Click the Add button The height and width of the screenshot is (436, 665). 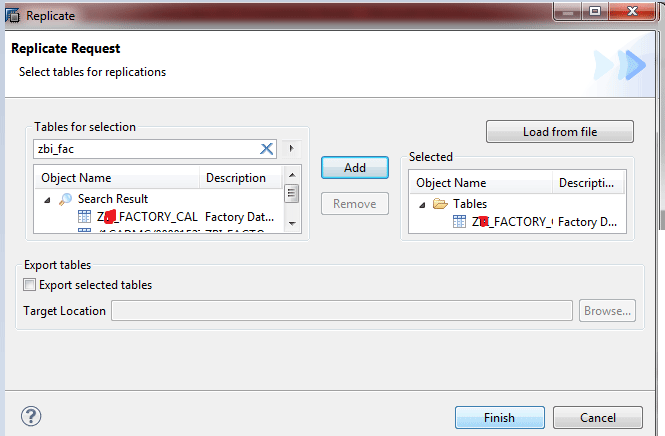355,168
